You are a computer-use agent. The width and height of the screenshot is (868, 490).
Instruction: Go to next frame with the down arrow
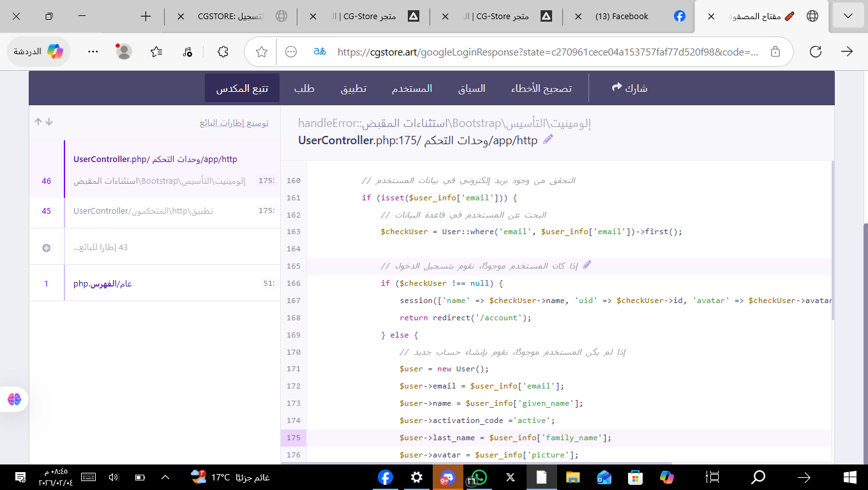pos(49,121)
